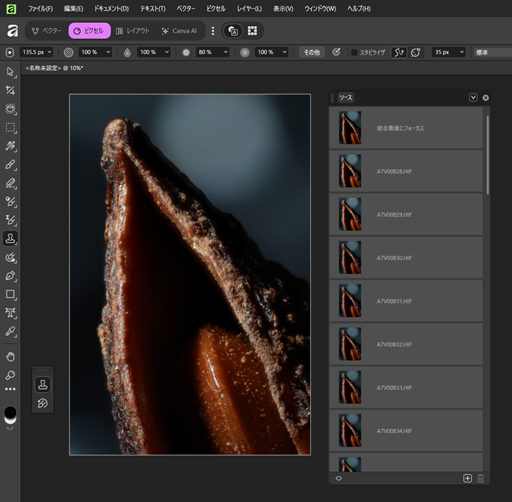This screenshot has height=502, width=512.
Task: Switch to ベクター studio button
Action: 46,31
